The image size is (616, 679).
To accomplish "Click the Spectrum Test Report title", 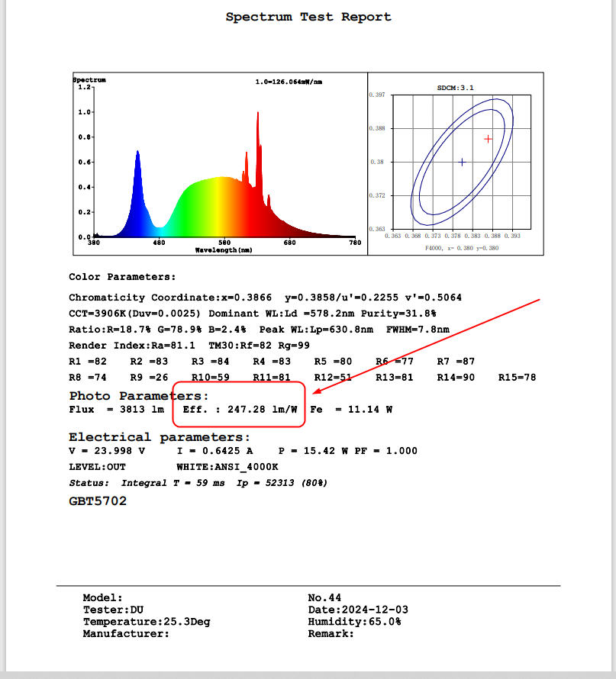I will point(308,17).
